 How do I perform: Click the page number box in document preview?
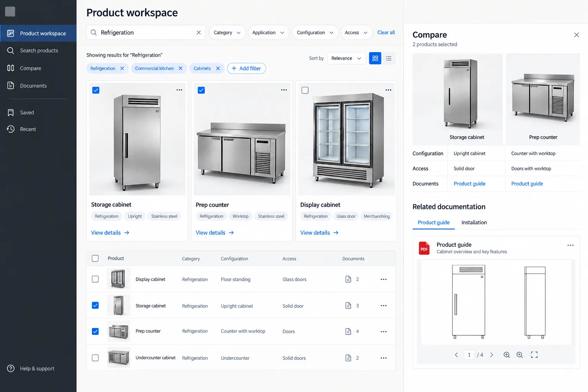469,355
